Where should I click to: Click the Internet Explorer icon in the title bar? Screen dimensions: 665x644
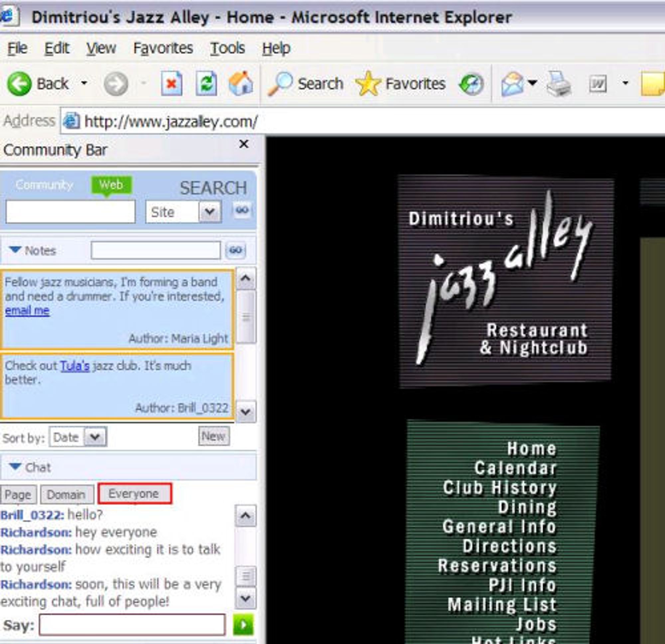(10, 16)
